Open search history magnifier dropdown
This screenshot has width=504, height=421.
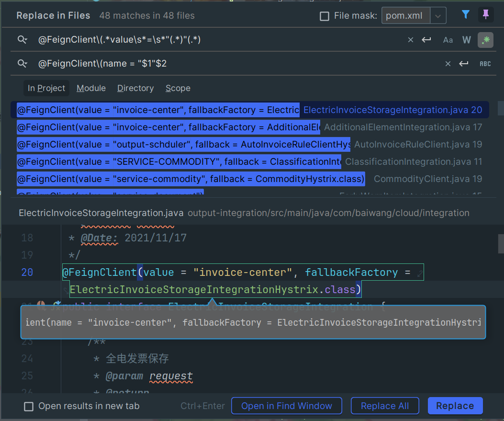tap(22, 40)
